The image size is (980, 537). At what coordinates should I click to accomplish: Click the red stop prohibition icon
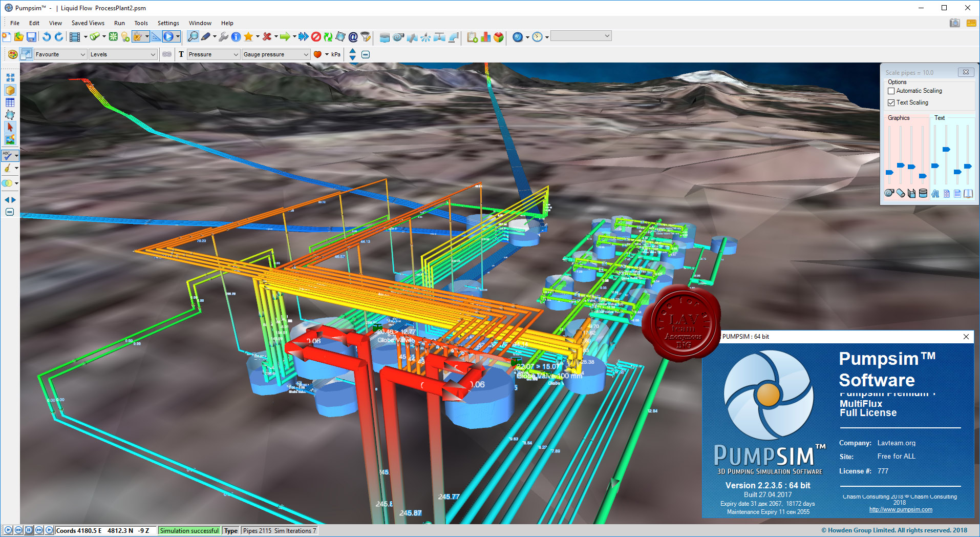(x=316, y=37)
